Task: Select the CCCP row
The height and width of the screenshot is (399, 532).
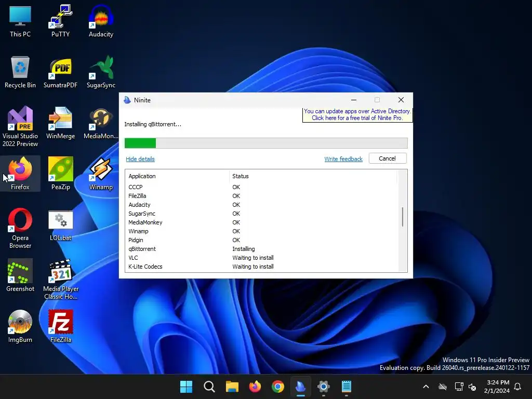Action: 261,187
